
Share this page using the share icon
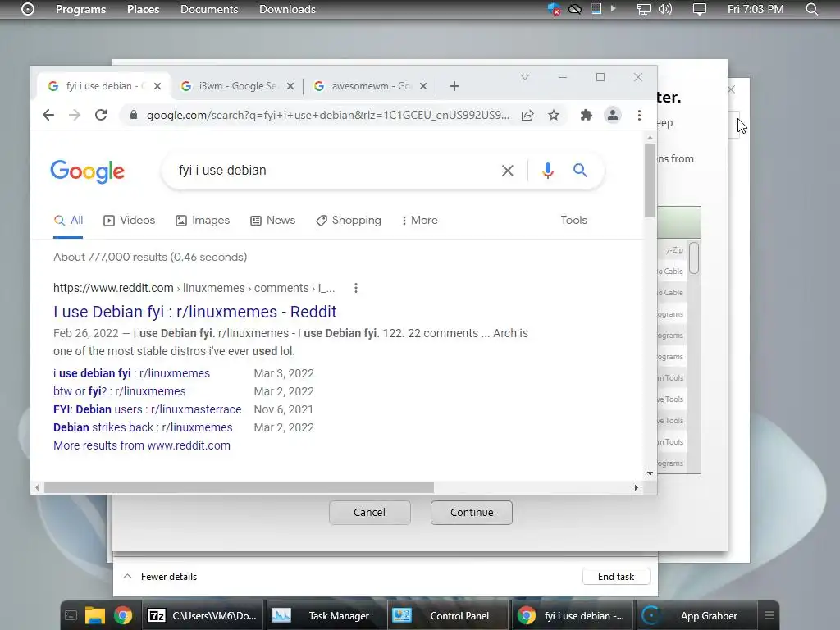[527, 115]
